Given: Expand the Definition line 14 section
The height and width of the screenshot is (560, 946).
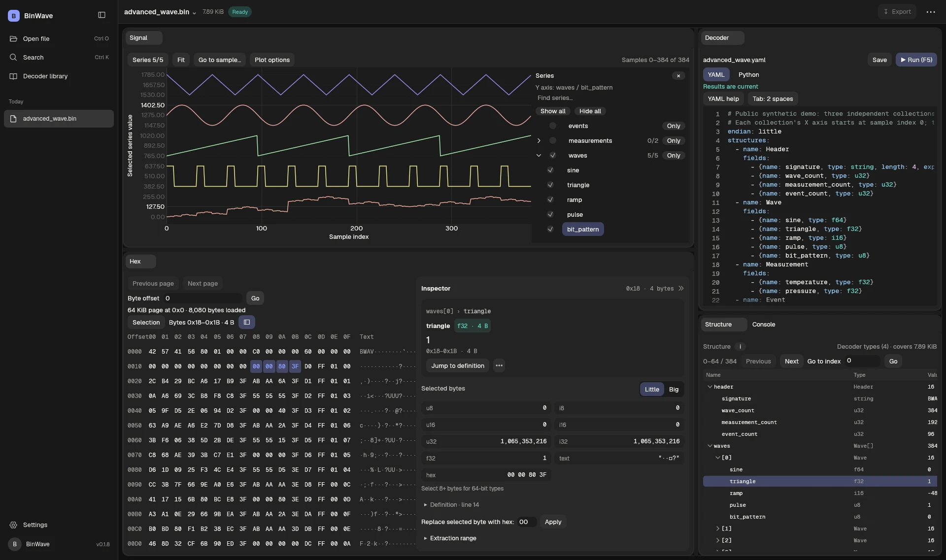Looking at the screenshot, I should pyautogui.click(x=451, y=505).
